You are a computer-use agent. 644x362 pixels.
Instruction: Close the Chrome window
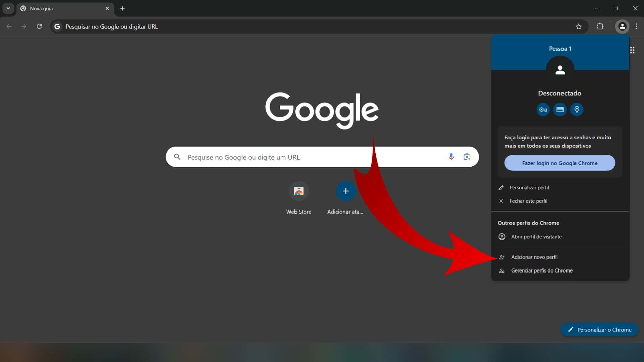[635, 8]
